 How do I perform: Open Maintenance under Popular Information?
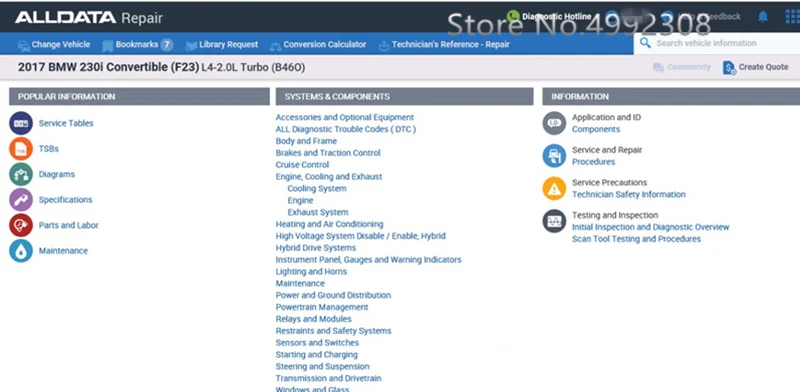63,251
